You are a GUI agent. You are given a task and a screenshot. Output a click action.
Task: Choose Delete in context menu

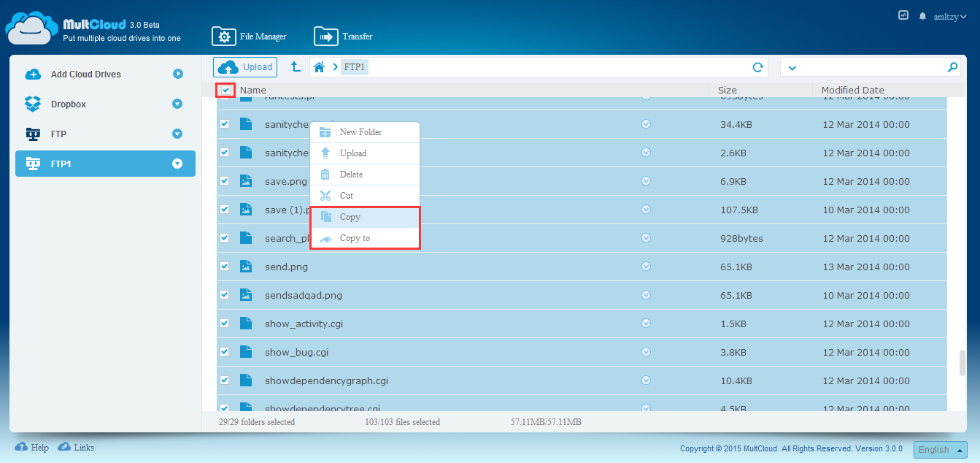pos(365,175)
